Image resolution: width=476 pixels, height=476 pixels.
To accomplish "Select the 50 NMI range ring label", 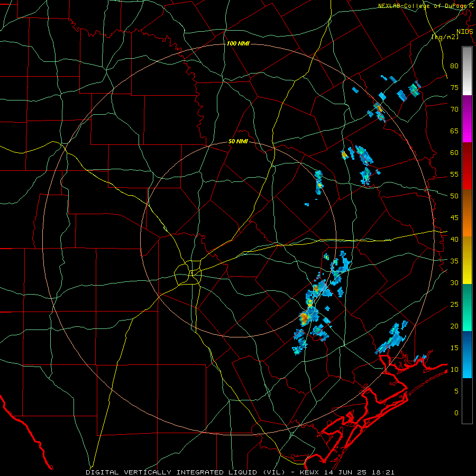I will 238,141.
